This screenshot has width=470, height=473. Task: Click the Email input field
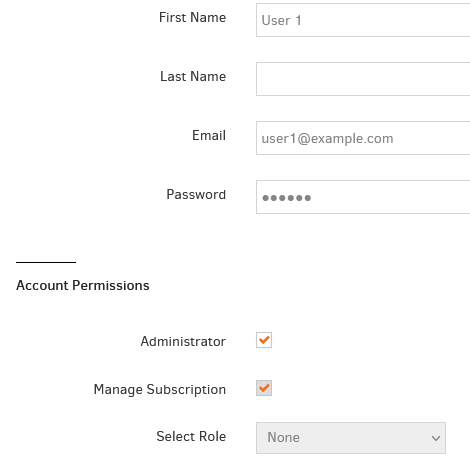[x=363, y=138]
